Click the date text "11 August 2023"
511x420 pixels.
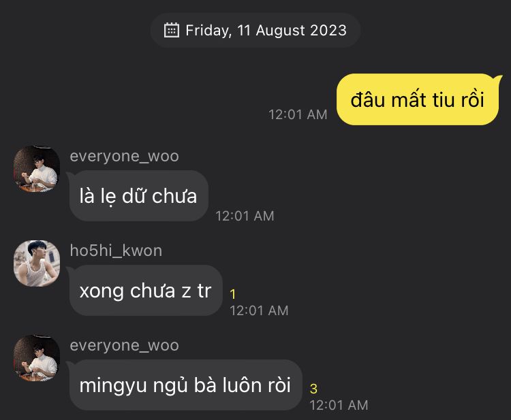tap(292, 30)
